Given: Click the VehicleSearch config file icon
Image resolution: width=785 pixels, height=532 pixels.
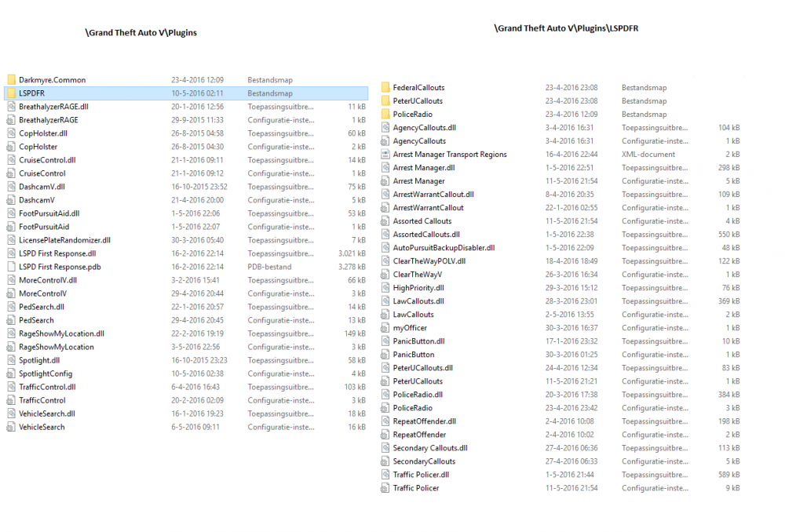Looking at the screenshot, I should coord(11,427).
